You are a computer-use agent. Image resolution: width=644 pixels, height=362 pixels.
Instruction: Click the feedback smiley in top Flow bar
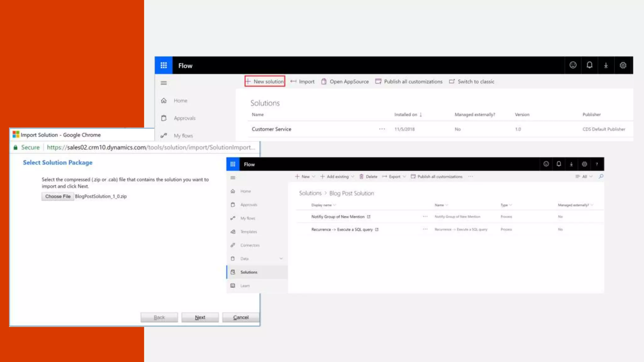point(573,65)
